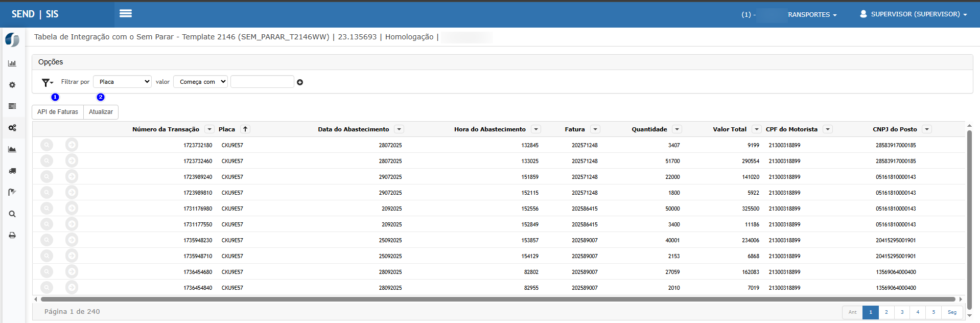The height and width of the screenshot is (323, 980).
Task: Click the Atualizar button
Action: point(101,112)
